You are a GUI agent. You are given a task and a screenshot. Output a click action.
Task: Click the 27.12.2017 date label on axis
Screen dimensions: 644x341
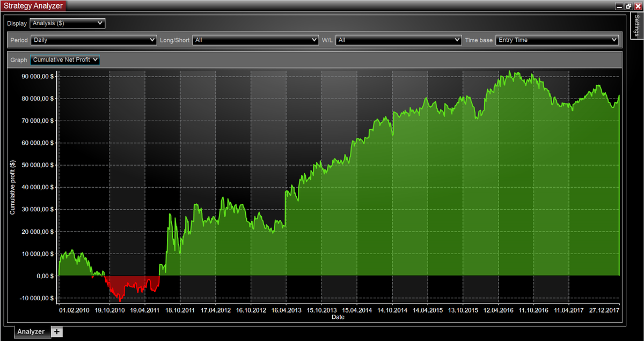point(604,310)
